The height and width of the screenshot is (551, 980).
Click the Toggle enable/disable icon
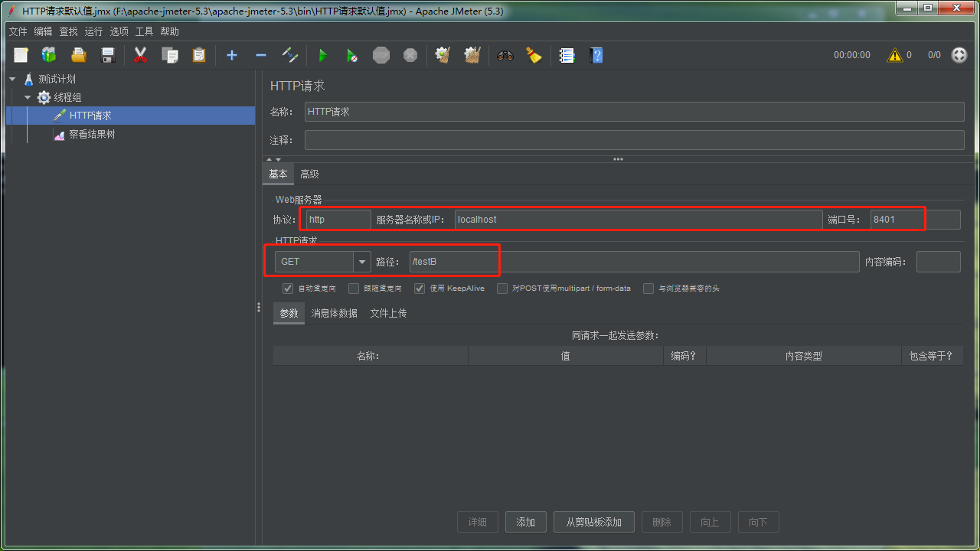point(289,55)
